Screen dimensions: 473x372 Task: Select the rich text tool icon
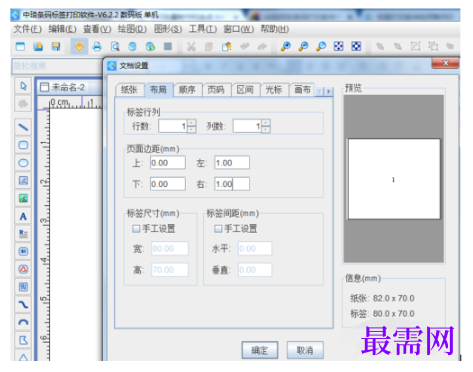[23, 234]
